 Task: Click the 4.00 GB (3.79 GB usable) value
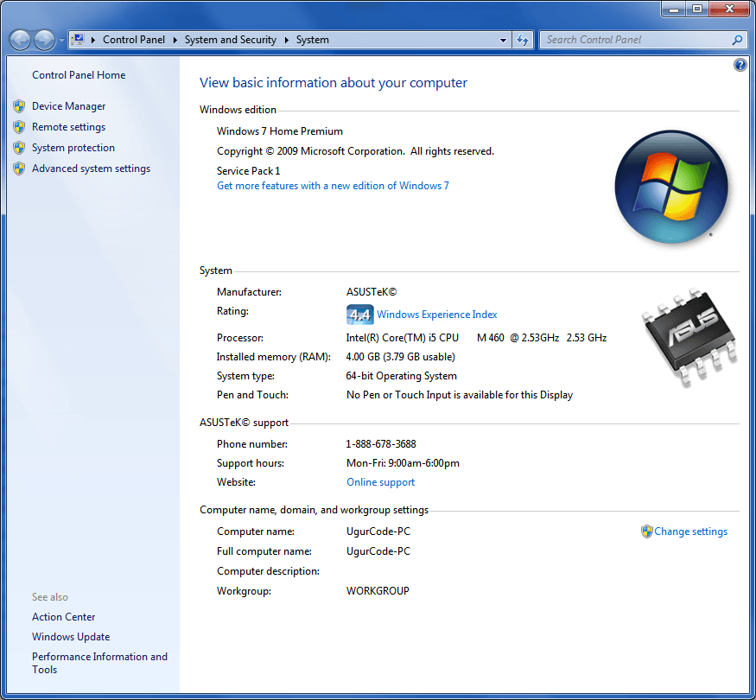[x=401, y=357]
